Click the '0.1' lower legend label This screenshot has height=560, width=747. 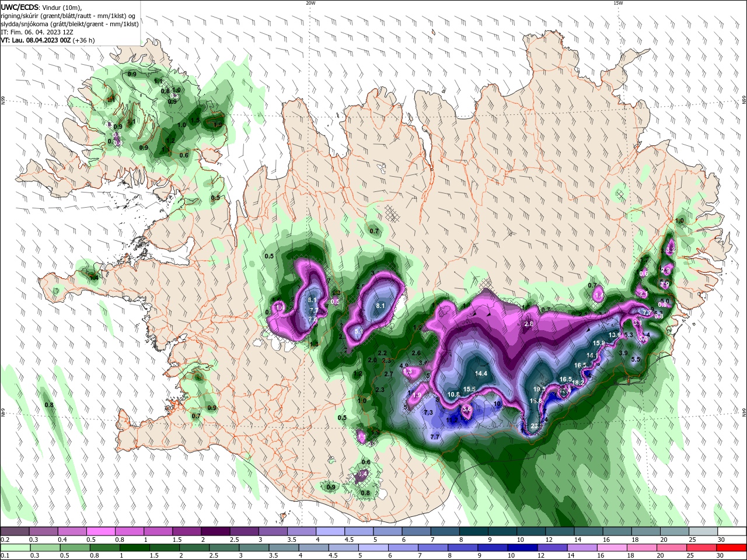(x=5, y=556)
